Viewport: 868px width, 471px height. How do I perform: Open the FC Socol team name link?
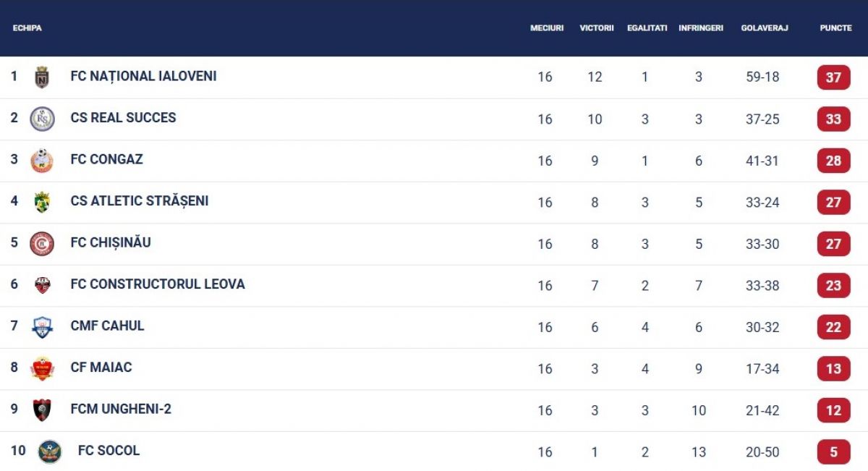point(109,450)
